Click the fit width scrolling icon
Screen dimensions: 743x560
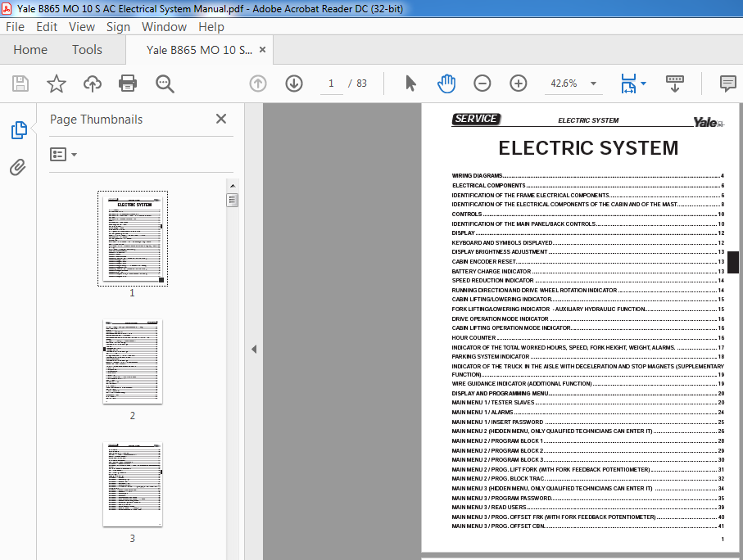(x=628, y=84)
